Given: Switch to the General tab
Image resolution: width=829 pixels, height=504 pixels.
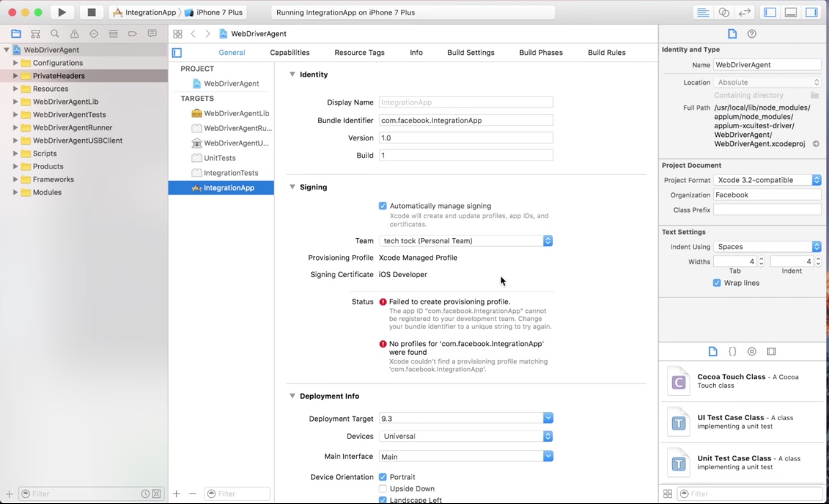Looking at the screenshot, I should point(231,52).
